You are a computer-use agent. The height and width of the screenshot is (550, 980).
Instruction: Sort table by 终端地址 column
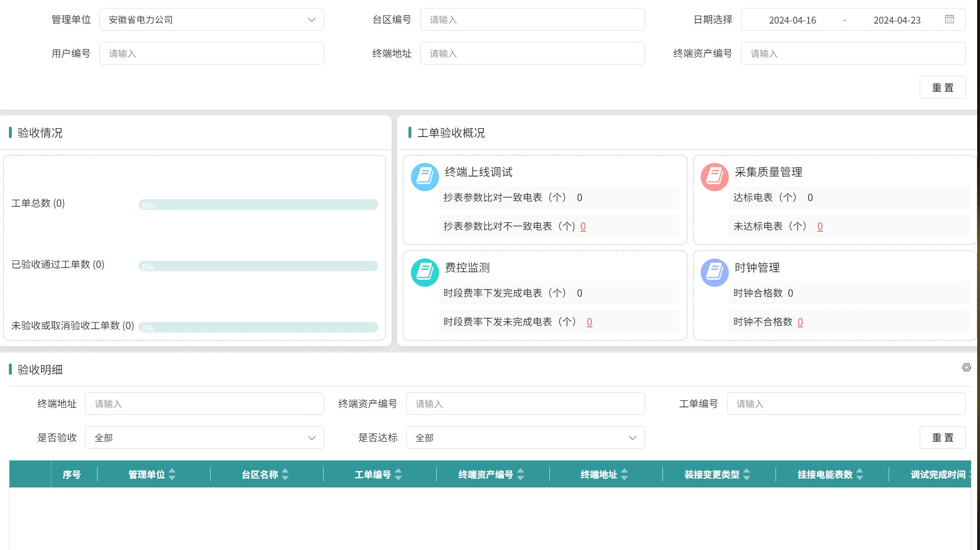point(624,474)
